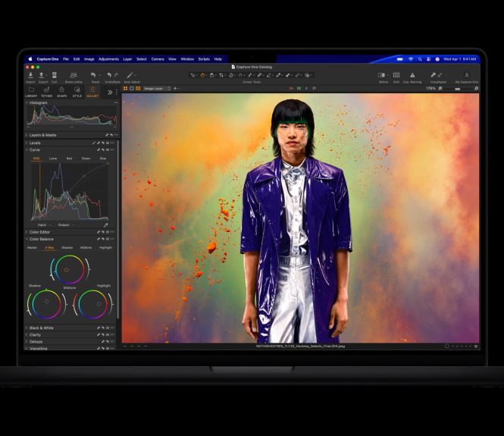Toggle the orange proof margin view icon
This screenshot has height=436, width=504.
click(138, 89)
